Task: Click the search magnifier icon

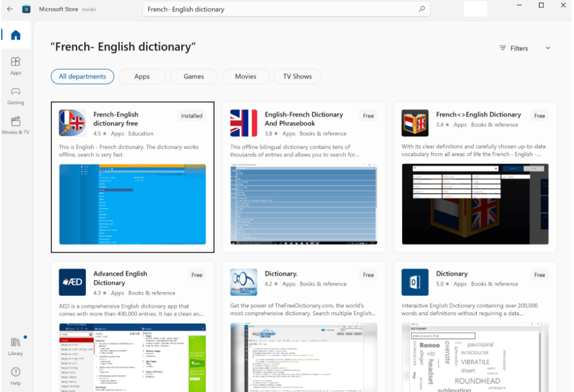Action: click(421, 9)
